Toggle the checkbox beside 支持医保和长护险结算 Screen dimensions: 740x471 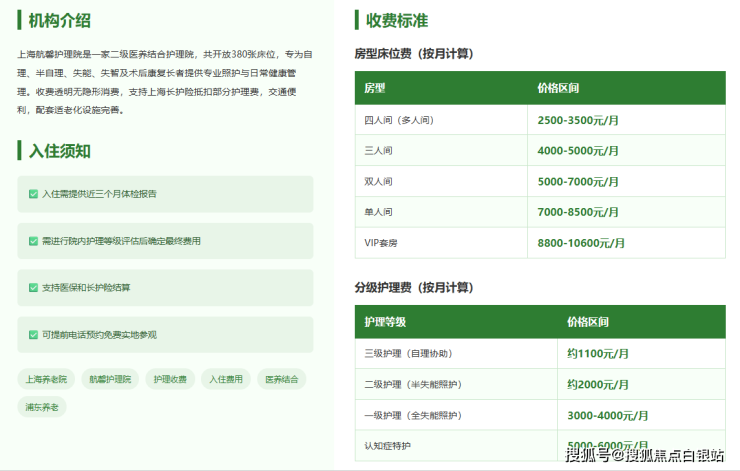point(33,288)
